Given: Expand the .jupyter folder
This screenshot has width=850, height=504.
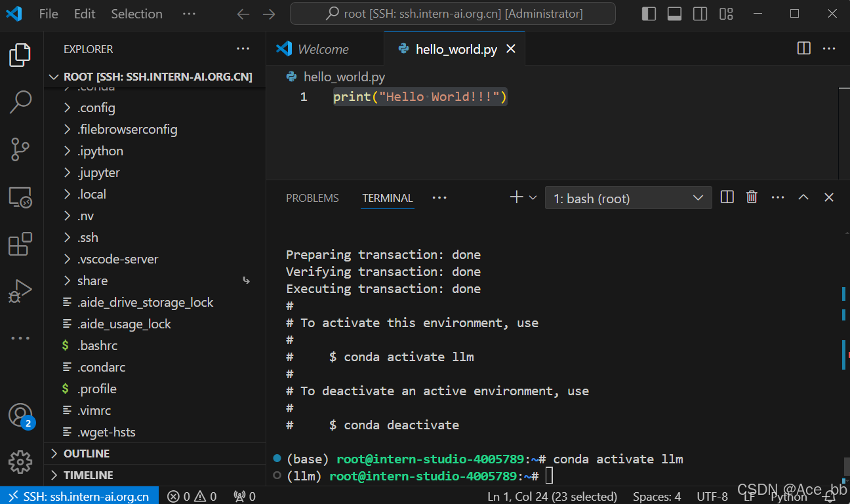Looking at the screenshot, I should [x=155, y=172].
